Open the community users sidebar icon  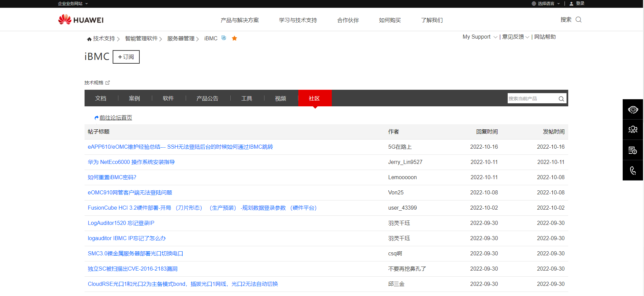[x=633, y=129]
